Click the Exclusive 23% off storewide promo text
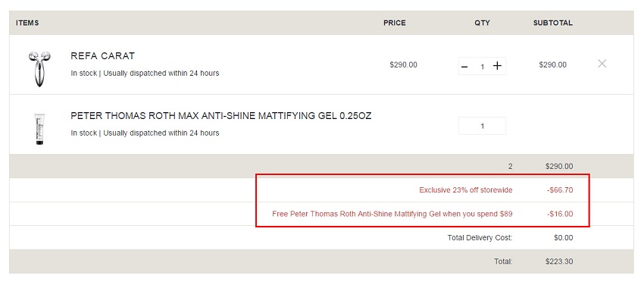 (466, 190)
